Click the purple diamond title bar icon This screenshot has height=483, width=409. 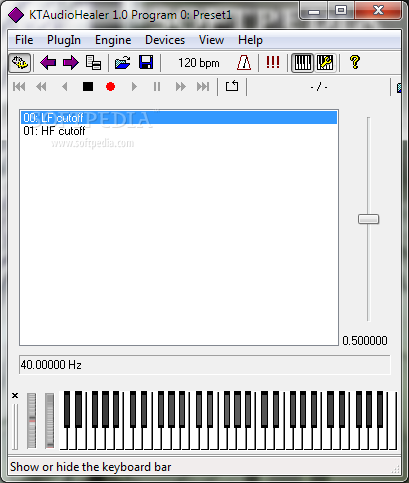click(x=16, y=15)
